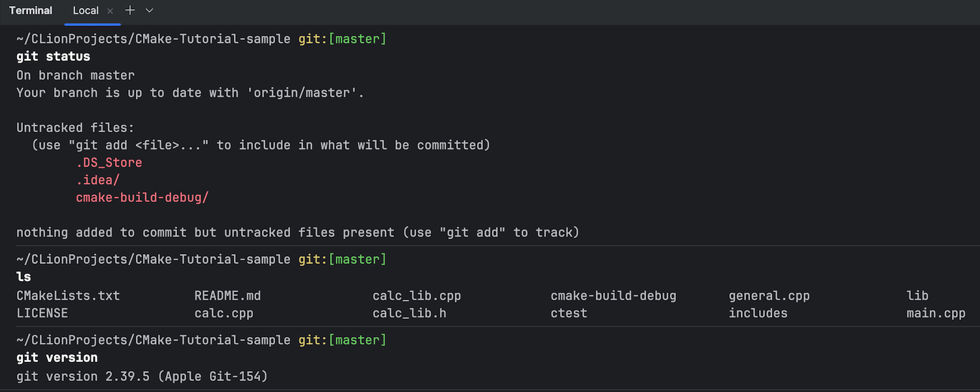980x392 pixels.
Task: Click the 'git version' command line
Action: (x=57, y=357)
